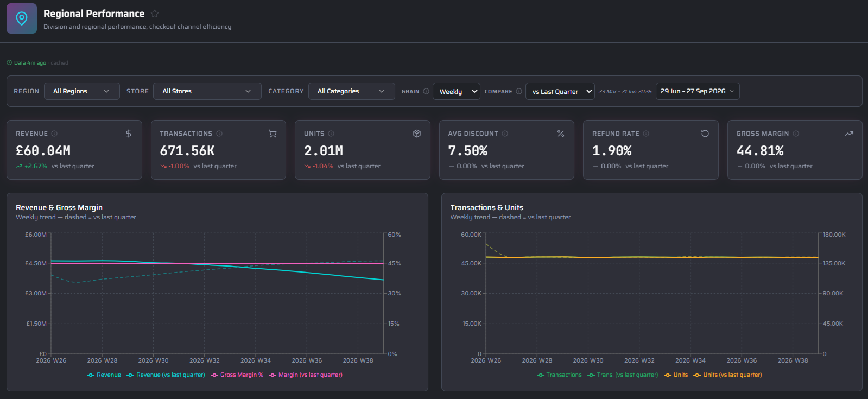
Task: Click the Units 2.01M value
Action: (x=324, y=151)
